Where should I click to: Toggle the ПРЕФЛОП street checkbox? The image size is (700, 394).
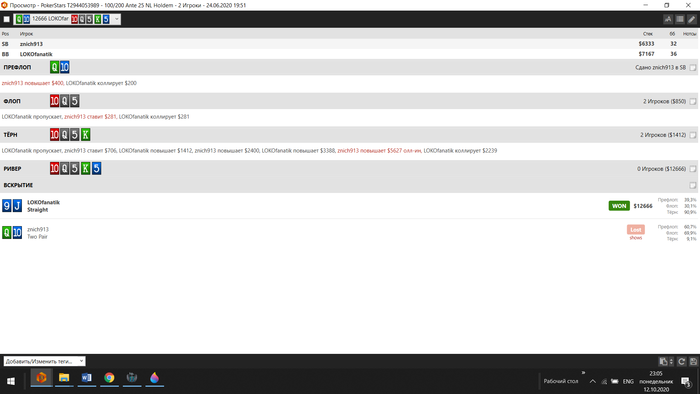(693, 67)
